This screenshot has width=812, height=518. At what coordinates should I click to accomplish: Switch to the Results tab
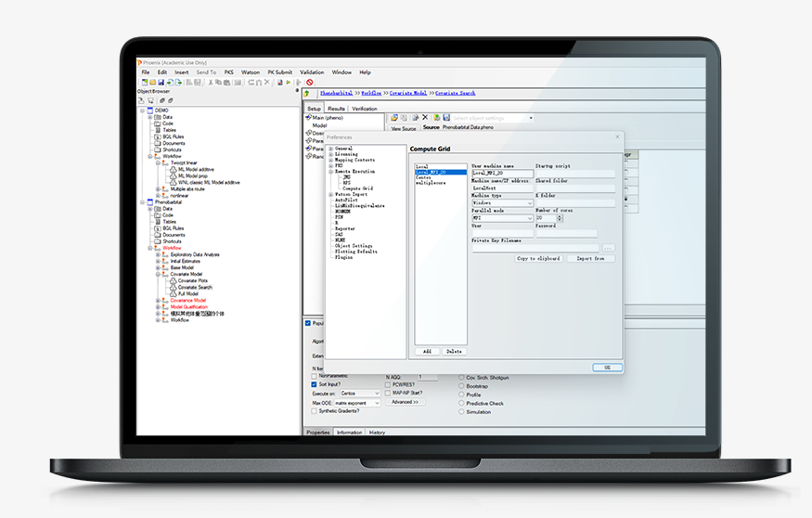pyautogui.click(x=336, y=109)
